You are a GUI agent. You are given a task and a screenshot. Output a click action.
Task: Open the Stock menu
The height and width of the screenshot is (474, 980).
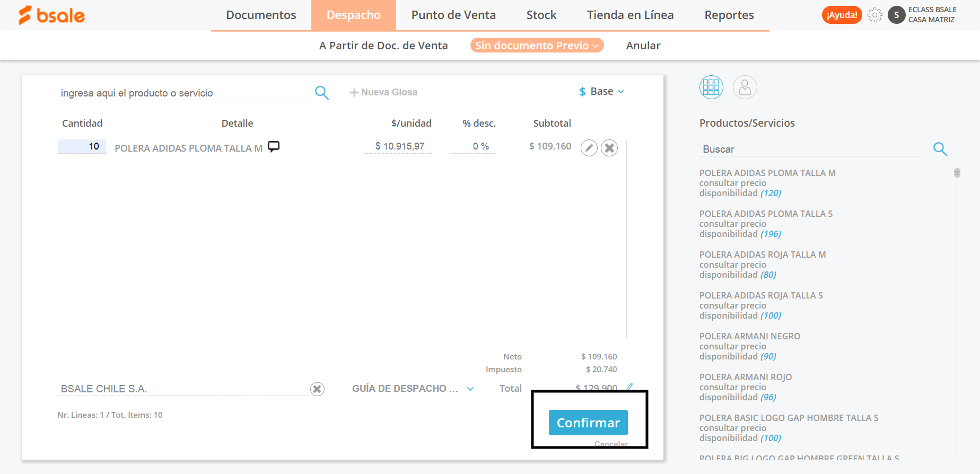point(541,15)
